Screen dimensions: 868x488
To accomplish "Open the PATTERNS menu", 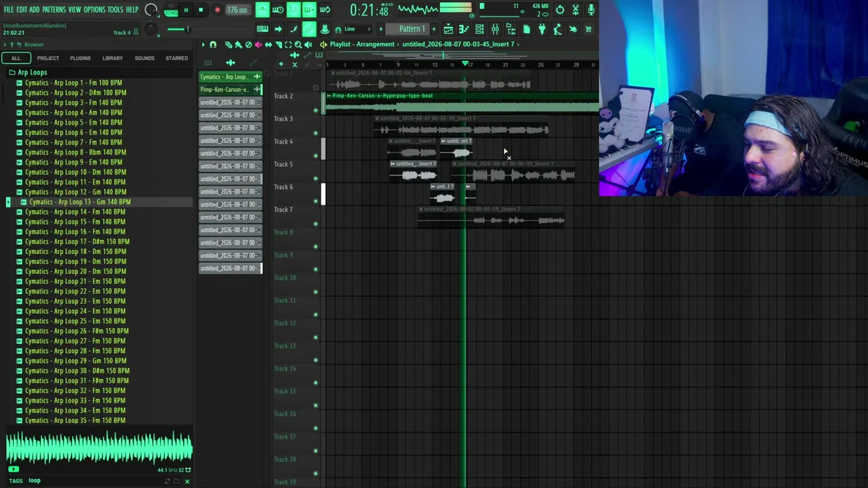I will 54,9.
